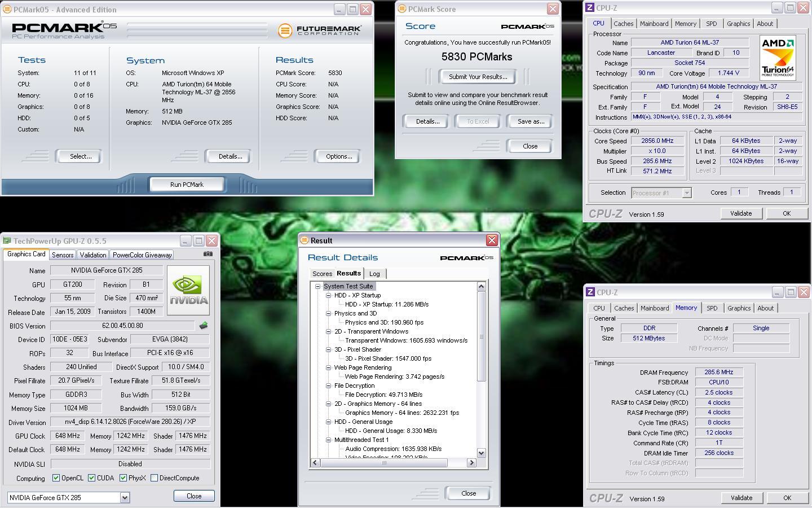Close the Result dialog with title X
812x508 pixels.
click(492, 240)
